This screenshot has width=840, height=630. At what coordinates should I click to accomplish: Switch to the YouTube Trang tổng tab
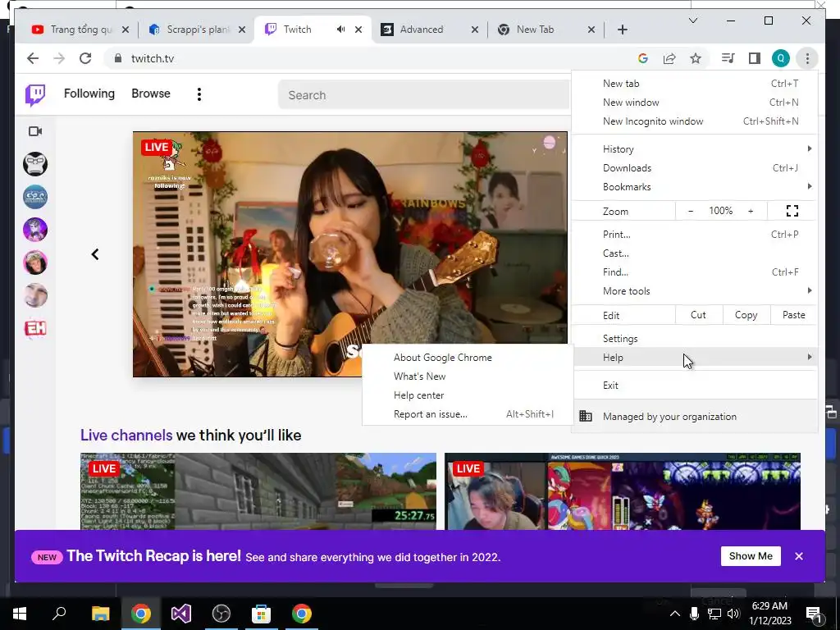click(x=80, y=30)
